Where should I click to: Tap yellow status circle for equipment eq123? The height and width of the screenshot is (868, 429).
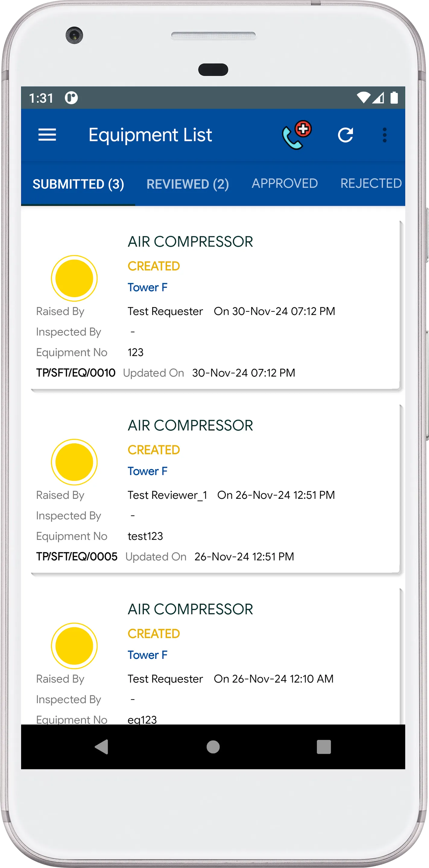(x=74, y=646)
